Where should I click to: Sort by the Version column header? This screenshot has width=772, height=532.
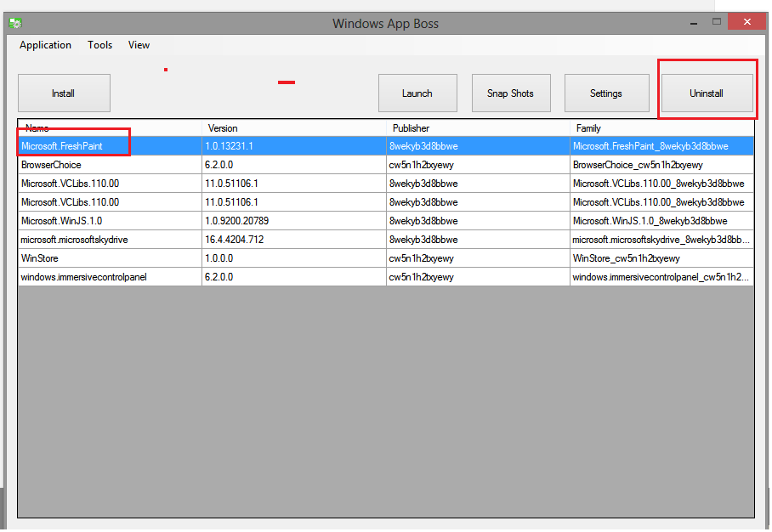click(294, 128)
